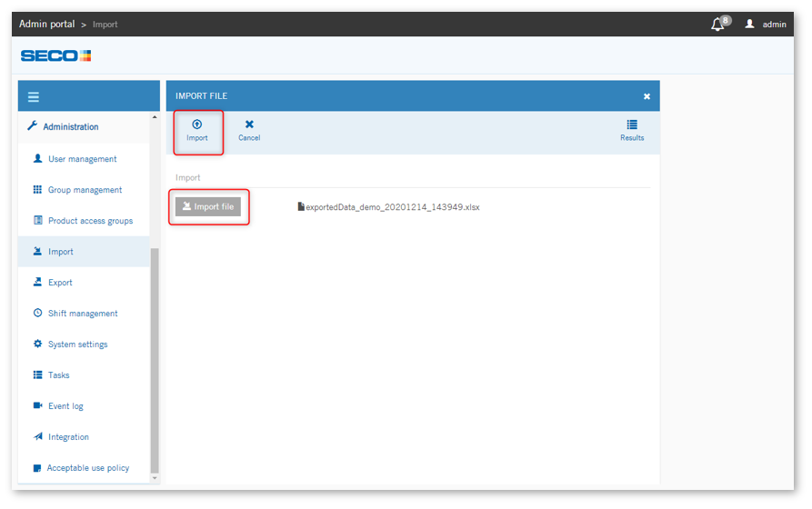Viewport: 812px width, 509px height.
Task: Click the sidebar scroll up arrow
Action: [x=155, y=117]
